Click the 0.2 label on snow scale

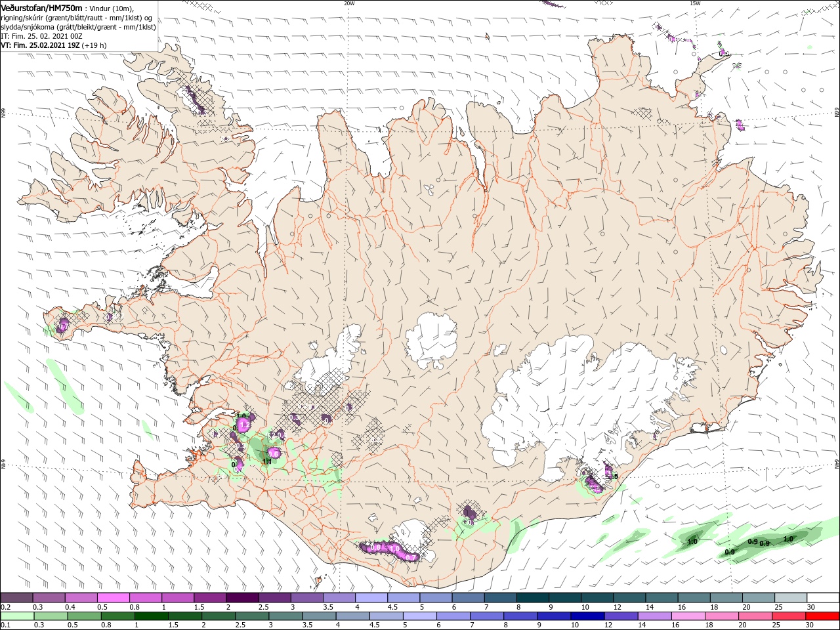coord(5,607)
